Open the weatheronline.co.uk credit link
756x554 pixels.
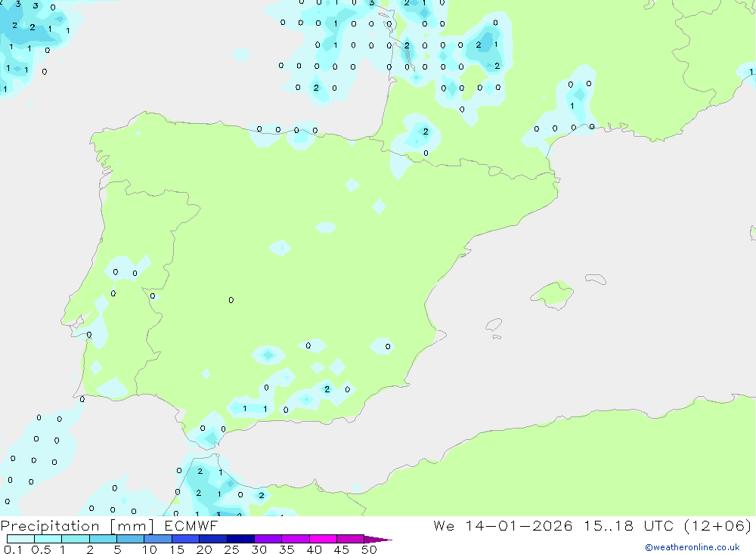pos(692,547)
